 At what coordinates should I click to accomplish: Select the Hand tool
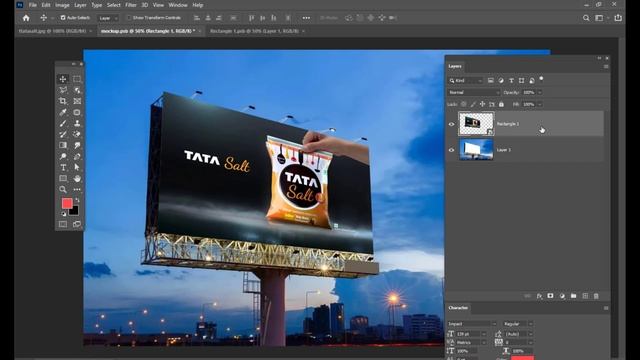pyautogui.click(x=77, y=178)
